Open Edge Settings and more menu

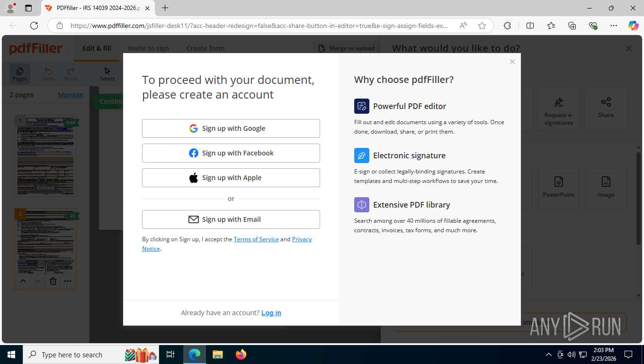click(x=614, y=26)
